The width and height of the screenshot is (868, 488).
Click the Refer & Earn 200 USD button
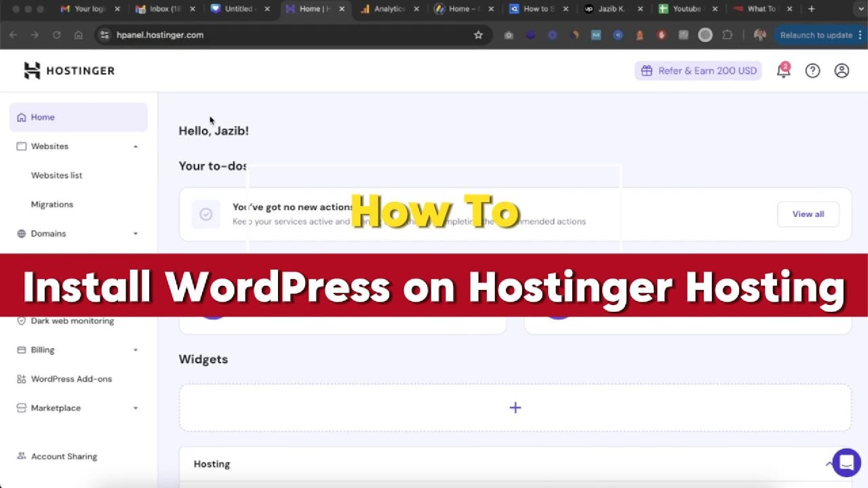(x=698, y=70)
